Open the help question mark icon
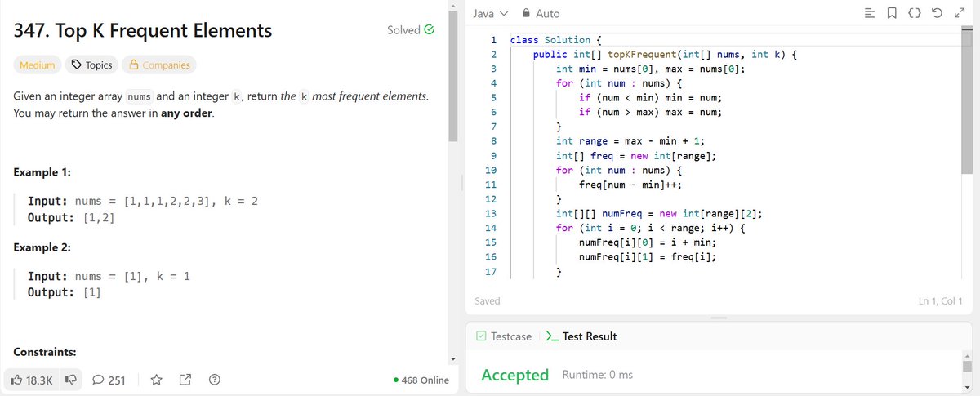This screenshot has width=980, height=396. pyautogui.click(x=215, y=380)
